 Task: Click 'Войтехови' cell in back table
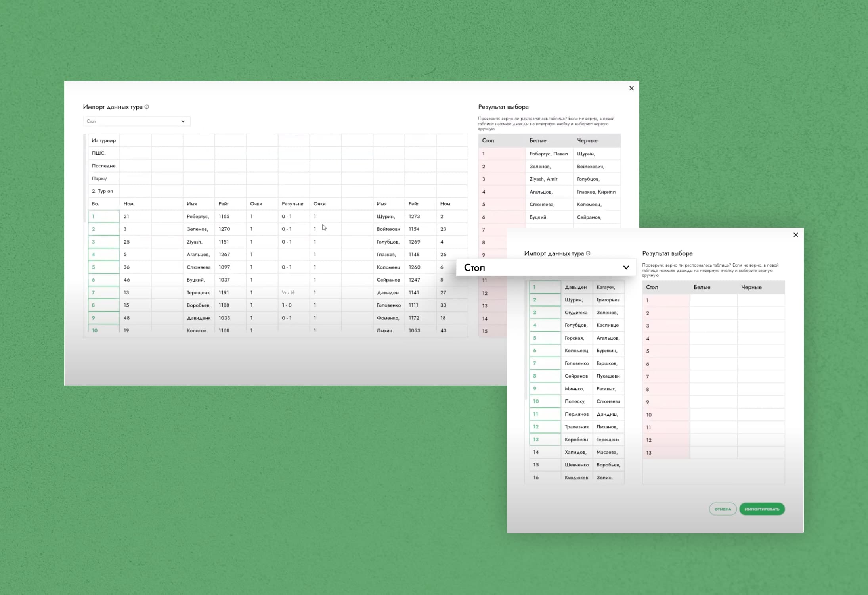(x=389, y=229)
